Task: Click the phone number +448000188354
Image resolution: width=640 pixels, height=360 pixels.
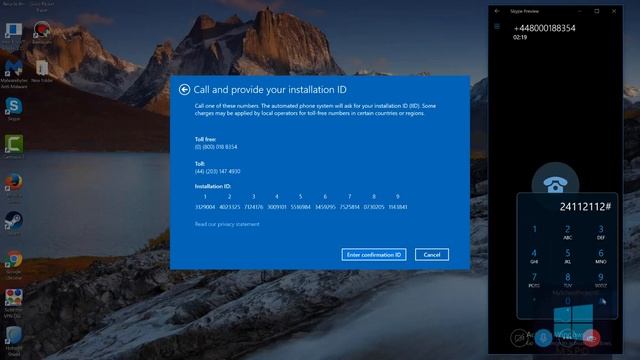Action: pyautogui.click(x=544, y=28)
